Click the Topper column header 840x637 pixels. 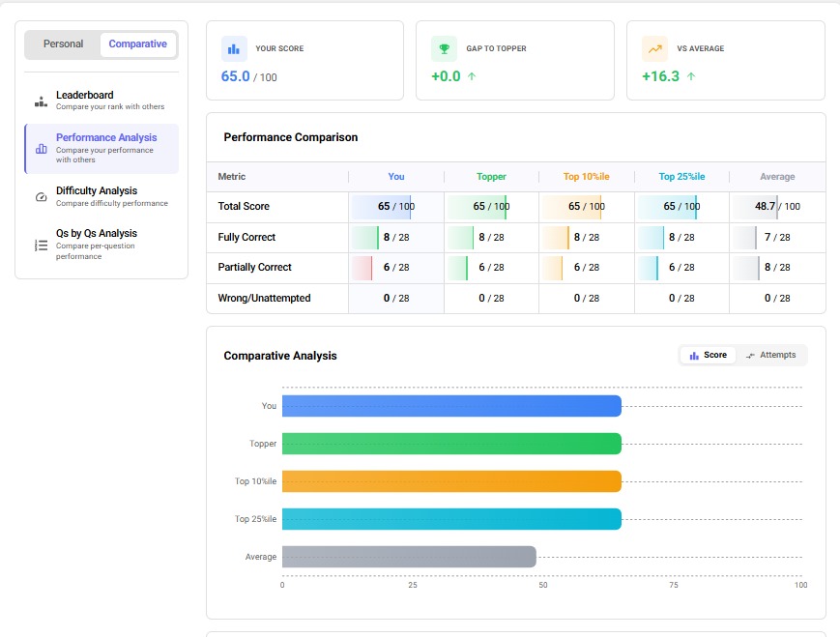point(491,177)
